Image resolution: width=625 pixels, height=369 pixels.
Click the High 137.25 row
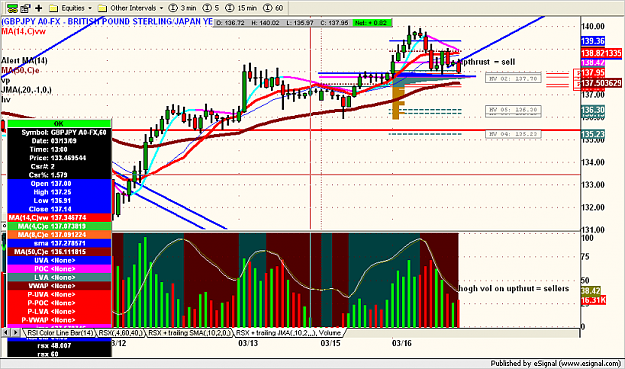point(59,192)
